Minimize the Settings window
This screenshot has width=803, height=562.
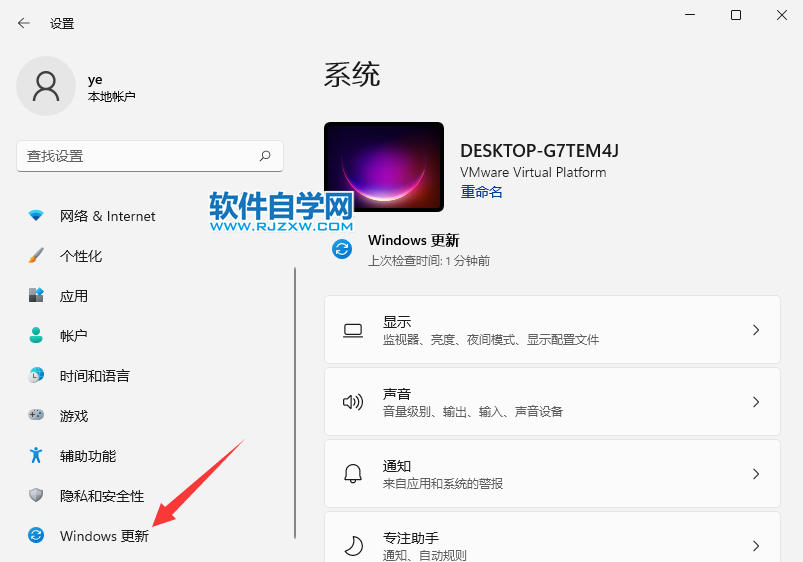[x=690, y=15]
